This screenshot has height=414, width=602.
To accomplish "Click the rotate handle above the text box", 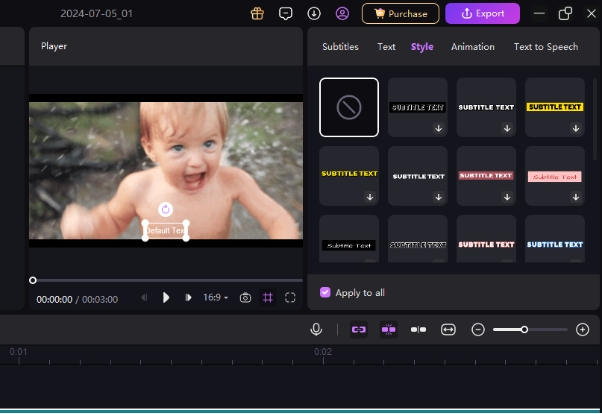I will coord(165,209).
